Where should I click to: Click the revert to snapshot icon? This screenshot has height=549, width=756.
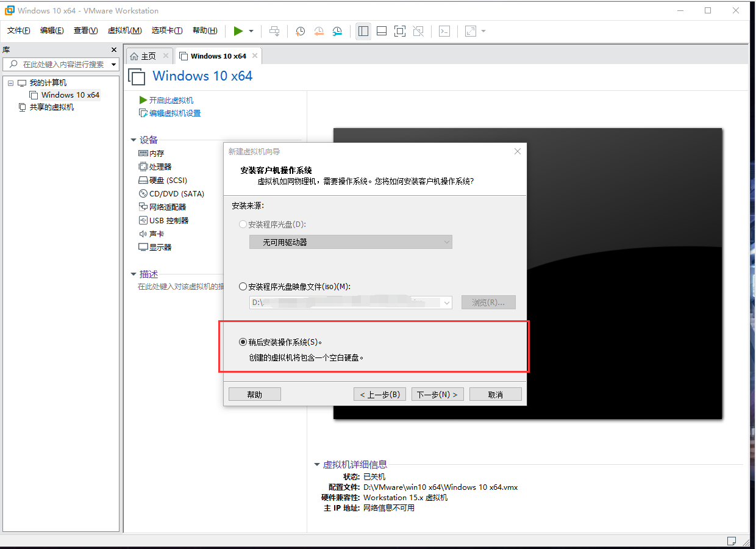click(x=319, y=31)
